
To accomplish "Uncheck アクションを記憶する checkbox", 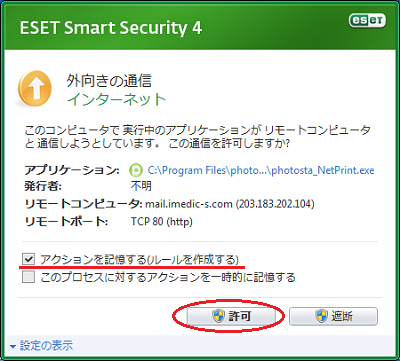I will [x=28, y=259].
